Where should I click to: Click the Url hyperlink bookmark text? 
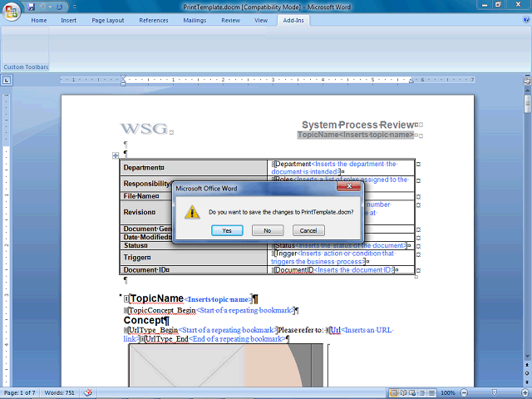336,330
